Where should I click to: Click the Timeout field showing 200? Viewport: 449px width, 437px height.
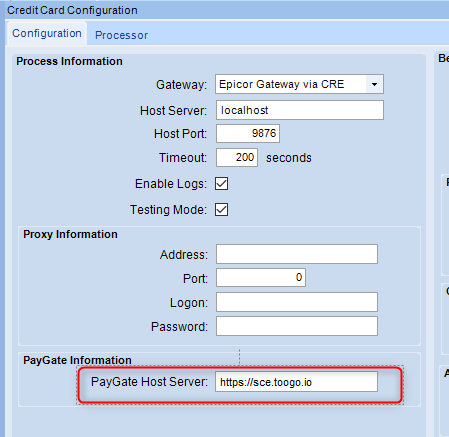[237, 157]
